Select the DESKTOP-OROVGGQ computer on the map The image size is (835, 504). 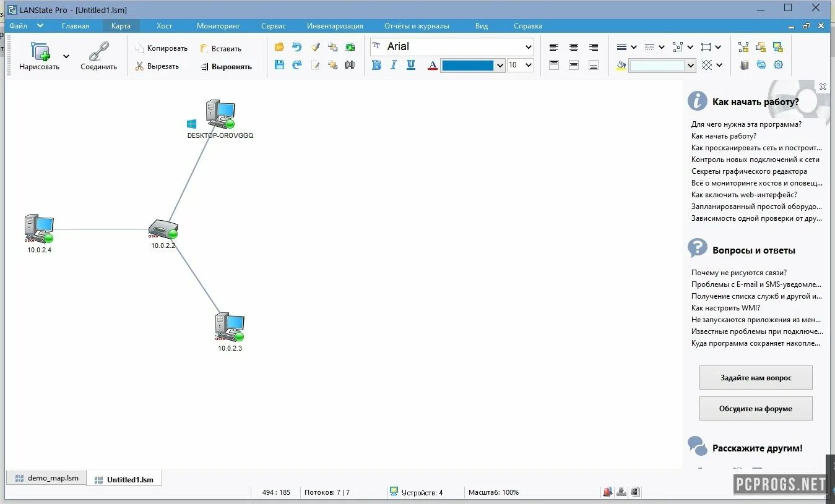[x=220, y=115]
